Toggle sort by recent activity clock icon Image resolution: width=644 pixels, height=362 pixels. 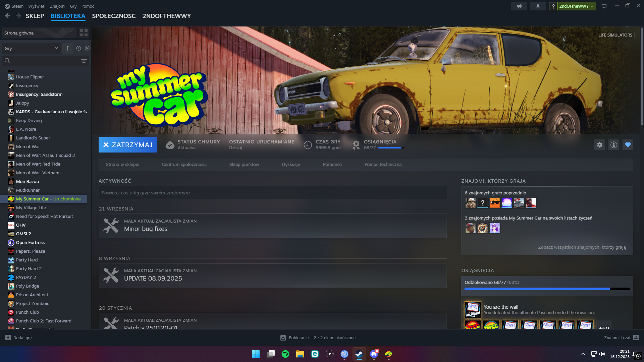coord(78,48)
